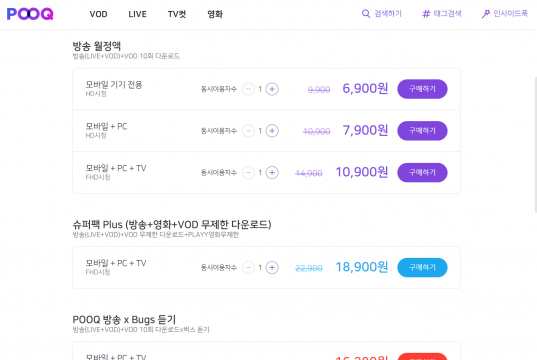Click the POOQ logo

[x=30, y=14]
